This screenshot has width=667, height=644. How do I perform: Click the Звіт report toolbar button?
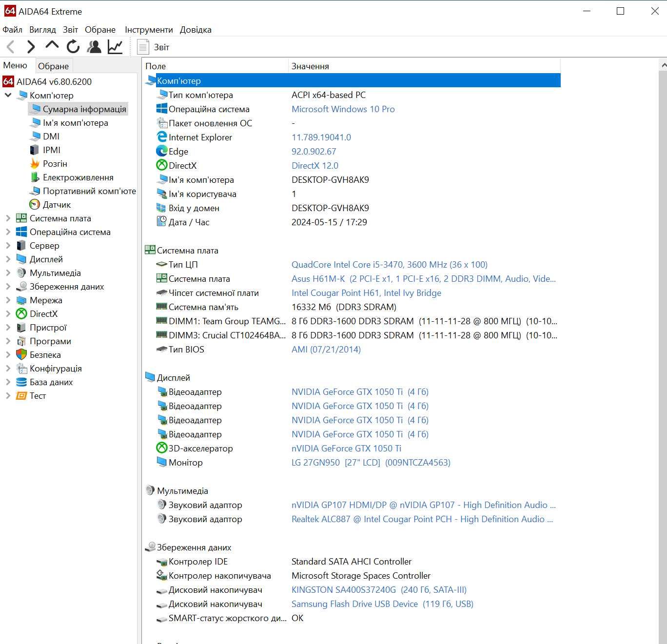tap(153, 47)
